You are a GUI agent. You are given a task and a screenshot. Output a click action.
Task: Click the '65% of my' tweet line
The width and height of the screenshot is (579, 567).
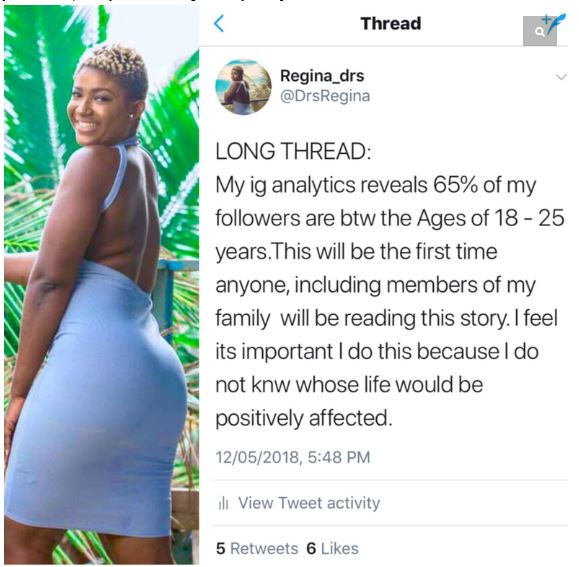pos(376,185)
